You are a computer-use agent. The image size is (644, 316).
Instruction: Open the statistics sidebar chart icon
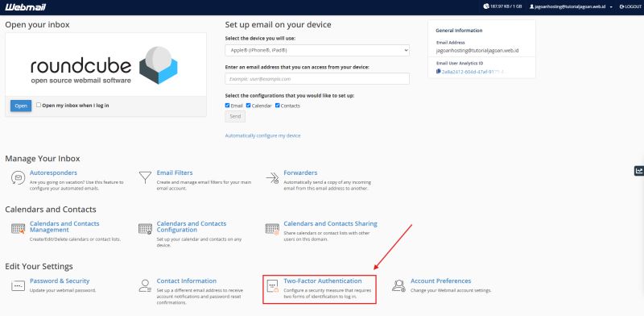point(638,171)
